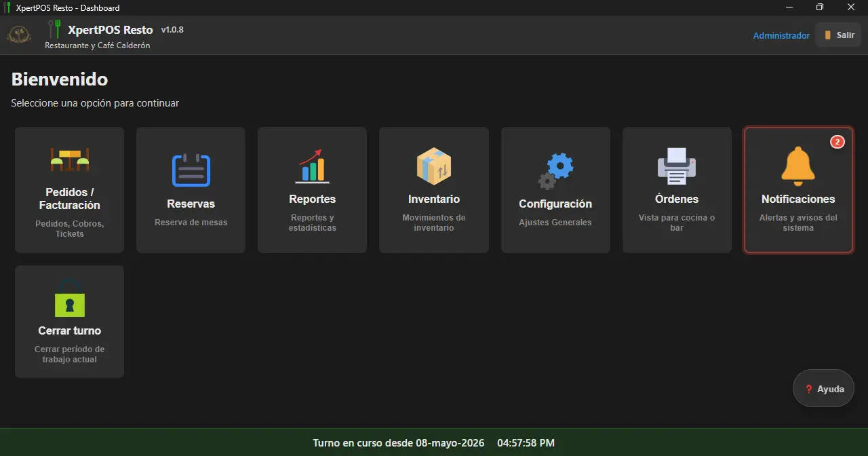The height and width of the screenshot is (456, 868).
Task: Click the restaurant logo emblem in header
Action: pyautogui.click(x=19, y=34)
